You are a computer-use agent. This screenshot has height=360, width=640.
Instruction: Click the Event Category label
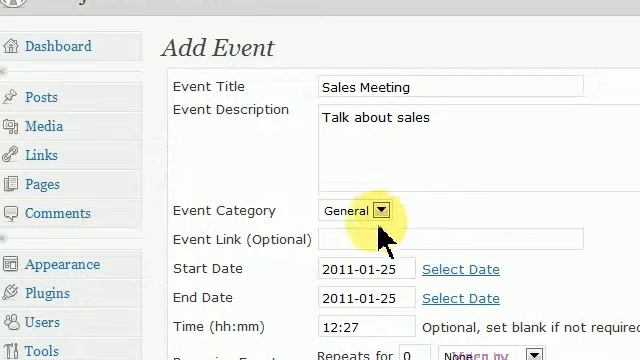tap(224, 211)
